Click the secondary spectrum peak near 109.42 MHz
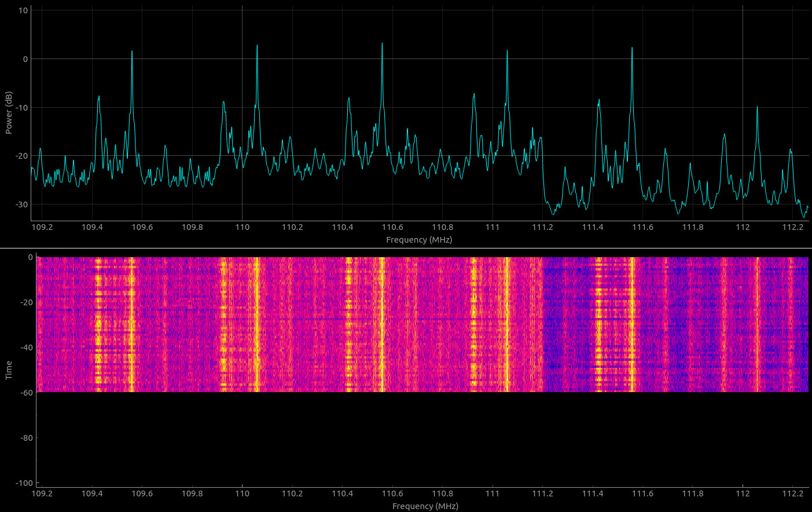The image size is (812, 512). pos(98,97)
